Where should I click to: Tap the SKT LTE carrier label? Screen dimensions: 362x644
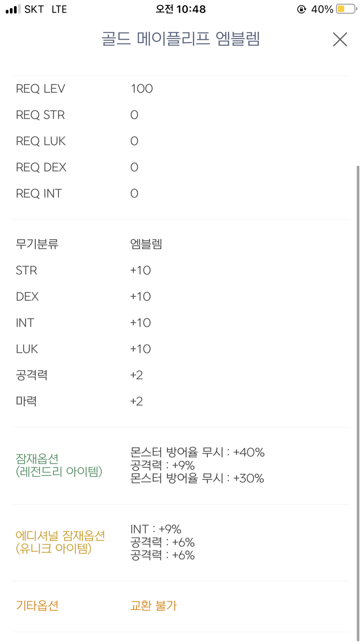click(x=46, y=9)
